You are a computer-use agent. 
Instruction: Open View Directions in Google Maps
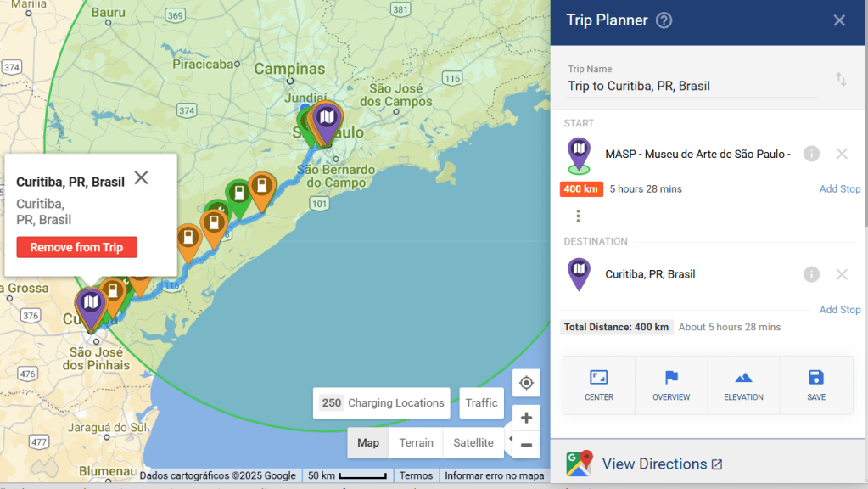[x=653, y=464]
